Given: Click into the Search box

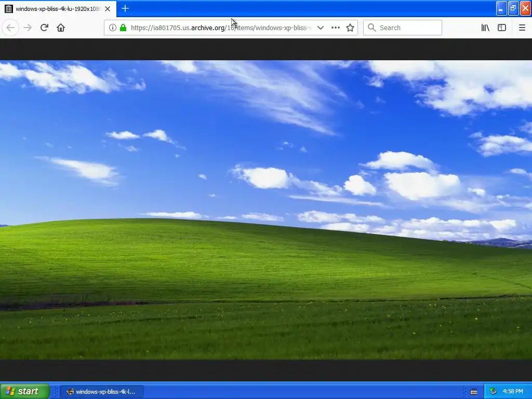Looking at the screenshot, I should [403, 28].
